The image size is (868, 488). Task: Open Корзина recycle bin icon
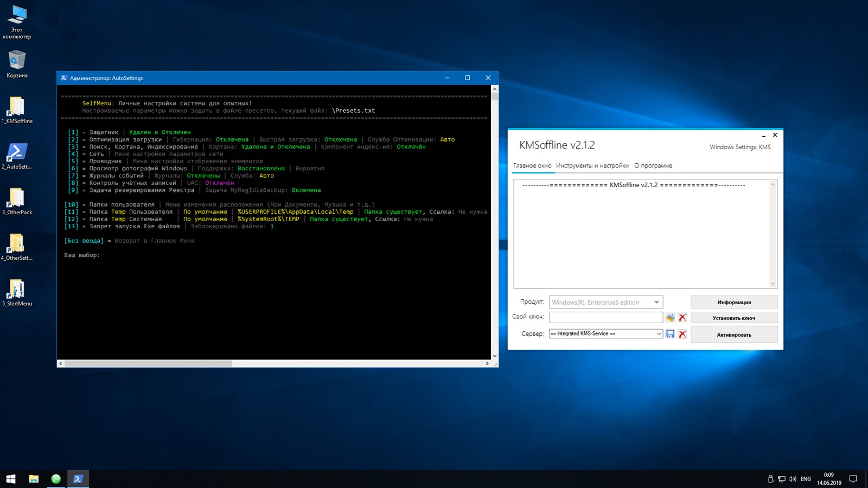pyautogui.click(x=17, y=65)
